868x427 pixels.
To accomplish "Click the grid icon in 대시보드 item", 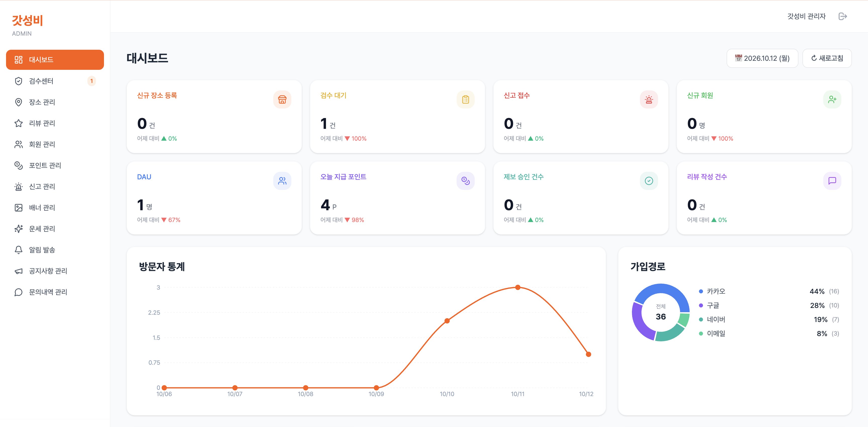I will [x=19, y=60].
